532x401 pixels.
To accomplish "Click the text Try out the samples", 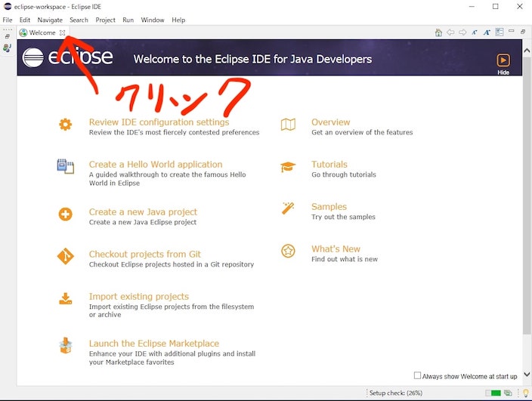I will (343, 217).
